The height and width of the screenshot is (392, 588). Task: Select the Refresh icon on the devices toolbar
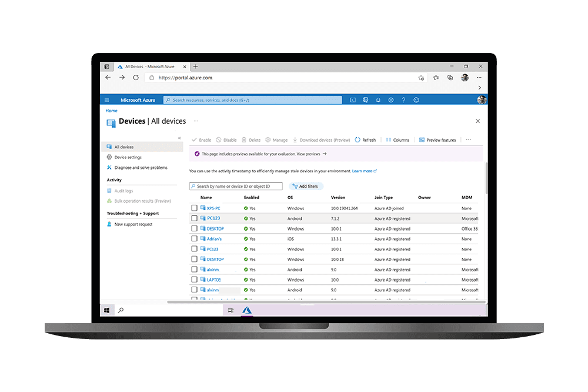click(x=365, y=139)
